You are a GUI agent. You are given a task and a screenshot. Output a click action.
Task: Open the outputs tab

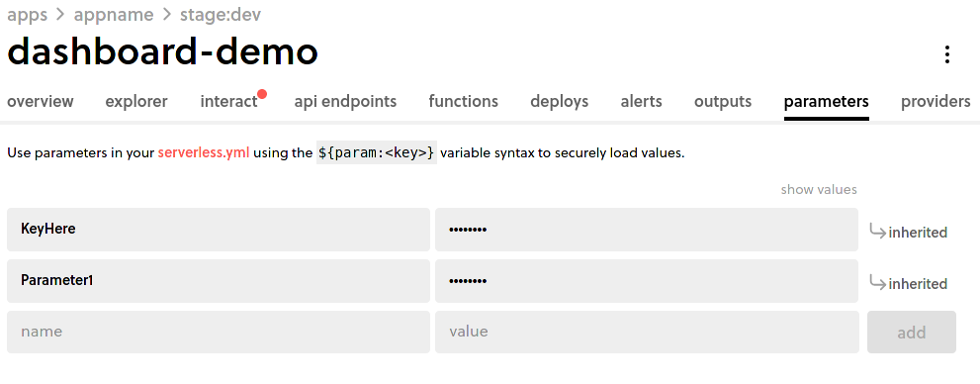pos(723,101)
